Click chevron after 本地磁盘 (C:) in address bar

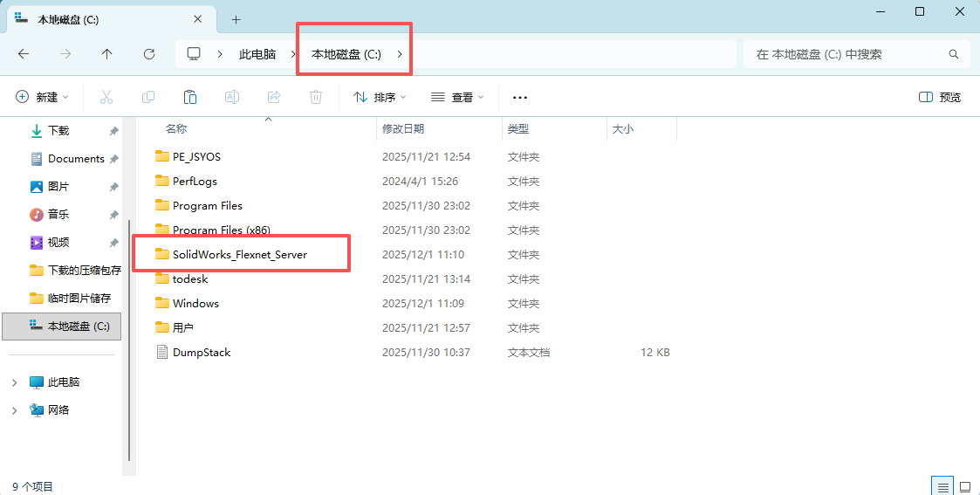(x=400, y=54)
